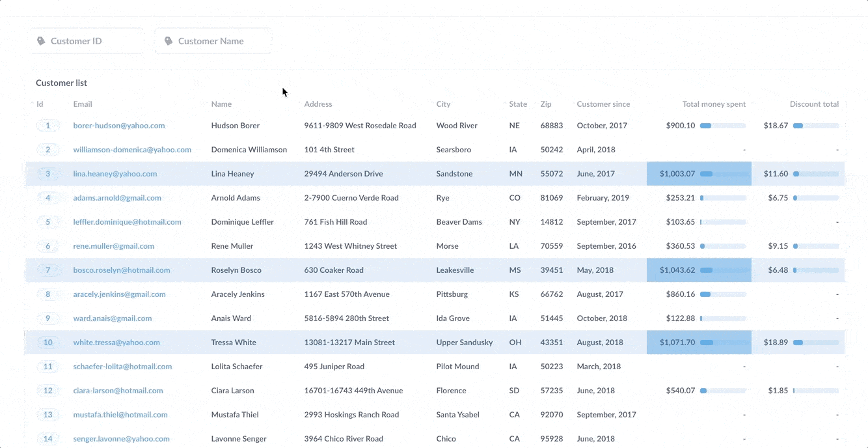Click the Id badge on Ciara Larson's row
This screenshot has height=448, width=868.
coord(48,390)
